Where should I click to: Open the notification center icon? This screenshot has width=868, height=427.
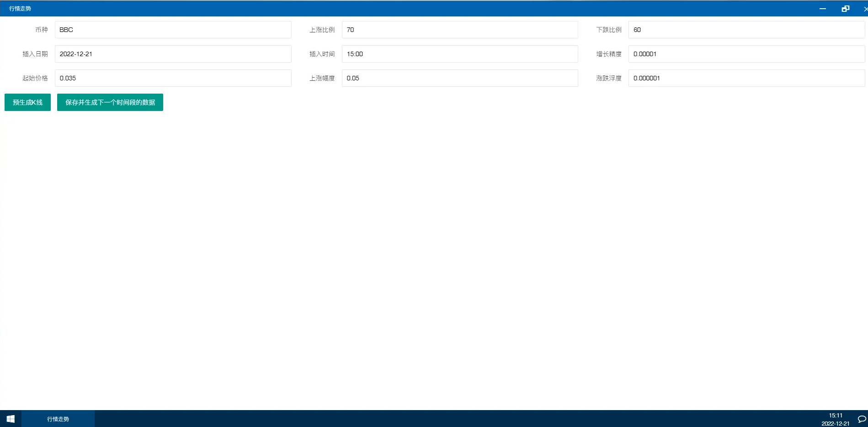pyautogui.click(x=862, y=419)
